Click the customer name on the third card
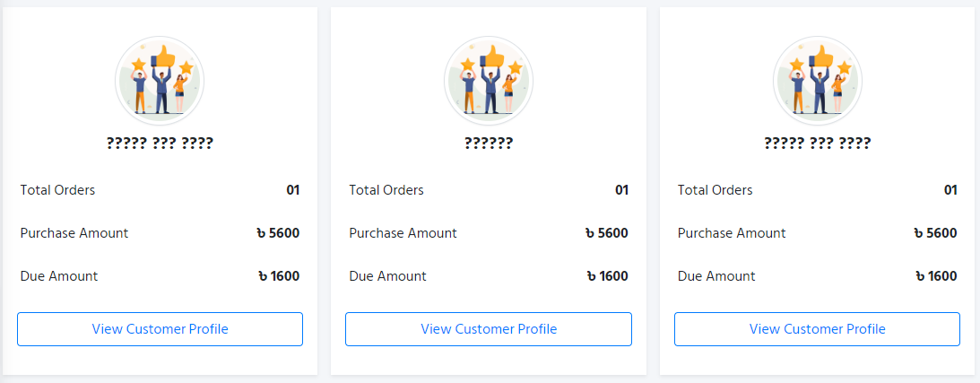The image size is (980, 383). (818, 144)
